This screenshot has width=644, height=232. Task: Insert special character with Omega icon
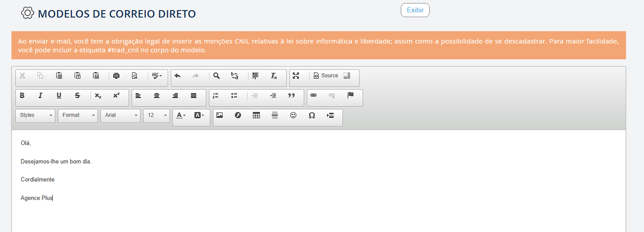312,115
